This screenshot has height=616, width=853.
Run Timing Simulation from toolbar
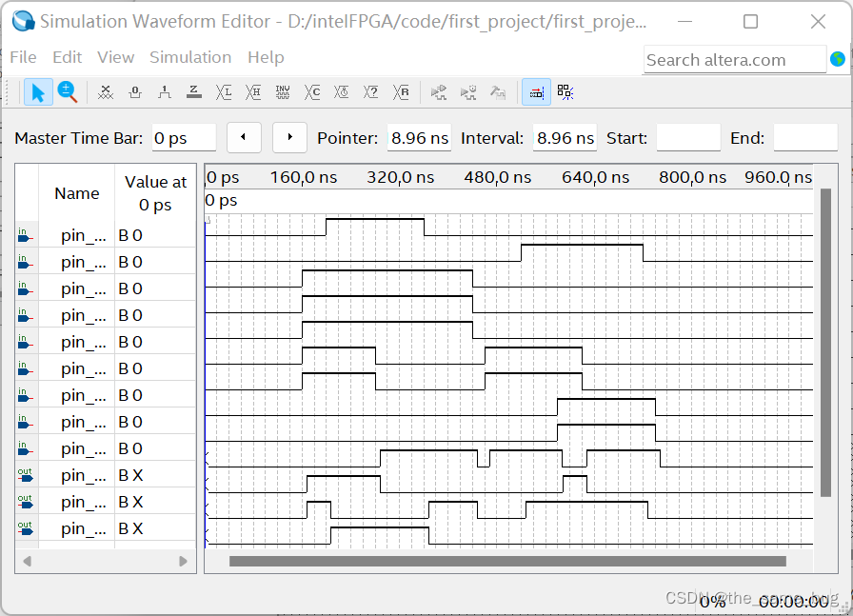tap(467, 92)
